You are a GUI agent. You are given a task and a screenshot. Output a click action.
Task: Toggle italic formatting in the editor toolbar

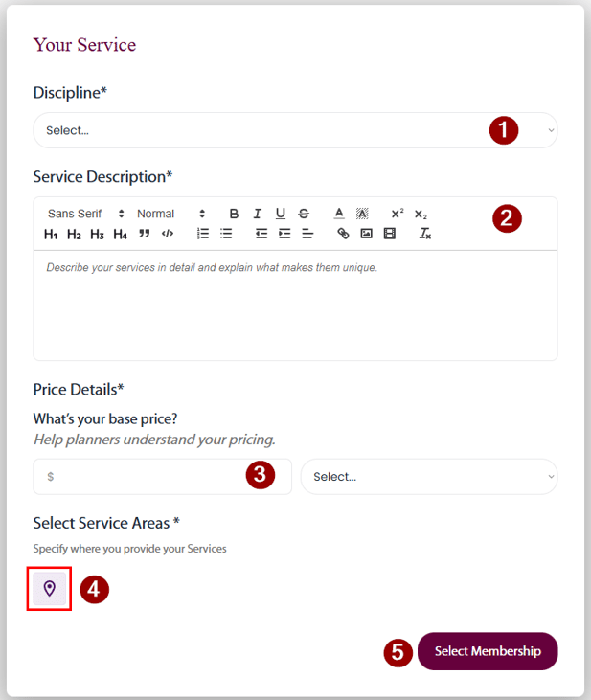258,214
